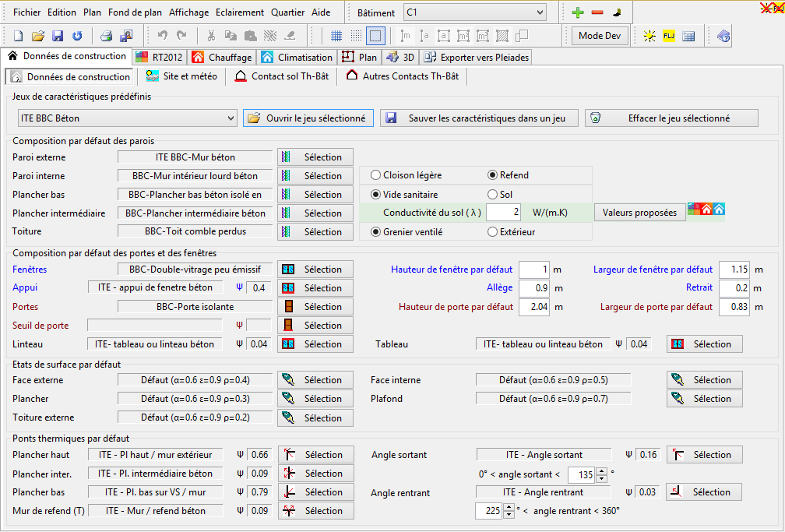Click Sélection for Face externe surface state
Viewport: 785px width, 532px height.
315,380
